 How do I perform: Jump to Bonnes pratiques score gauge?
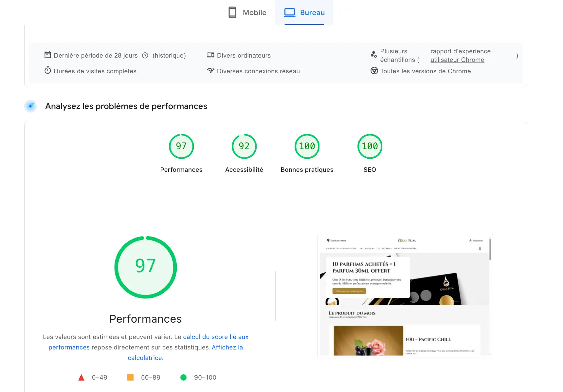(x=307, y=146)
